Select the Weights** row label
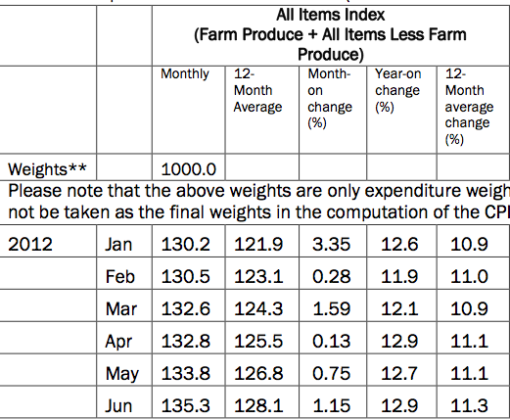 point(47,169)
